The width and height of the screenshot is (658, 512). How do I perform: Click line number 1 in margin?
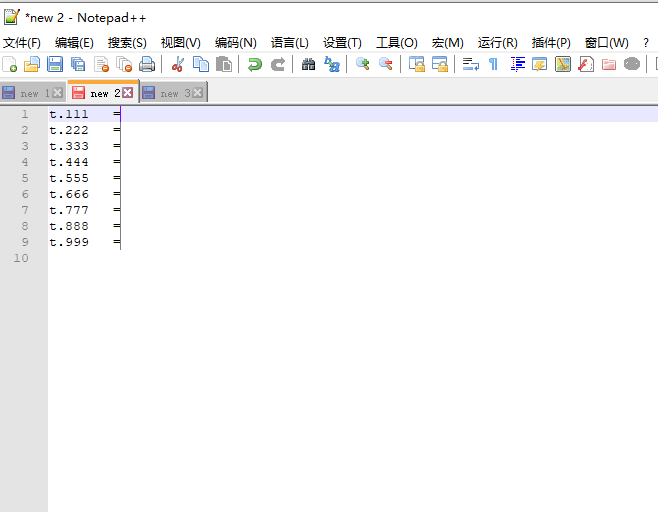[x=25, y=114]
